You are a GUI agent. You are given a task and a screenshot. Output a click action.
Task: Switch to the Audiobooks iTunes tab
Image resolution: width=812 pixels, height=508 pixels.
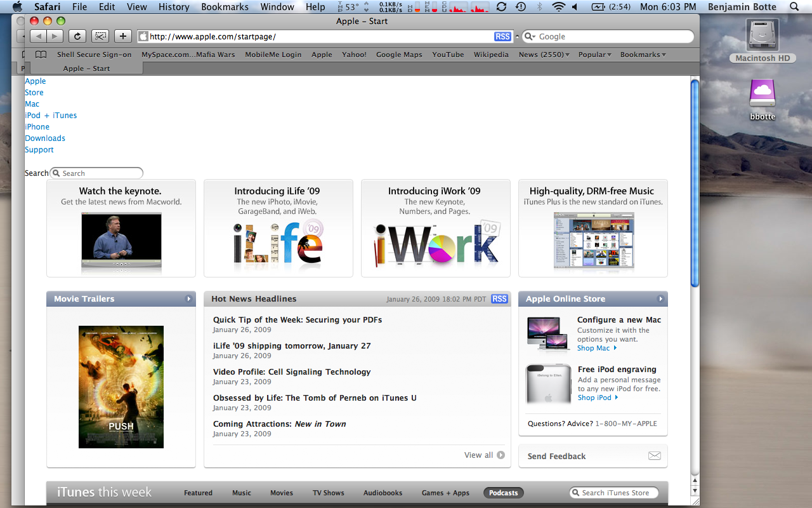[383, 493]
